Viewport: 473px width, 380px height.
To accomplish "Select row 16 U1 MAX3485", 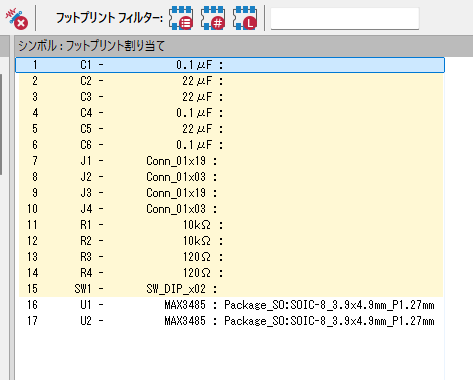I will pos(230,305).
